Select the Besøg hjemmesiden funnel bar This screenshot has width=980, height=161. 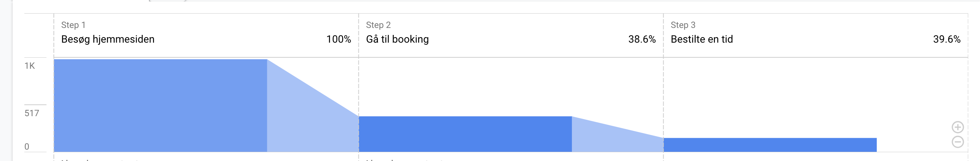(160, 105)
